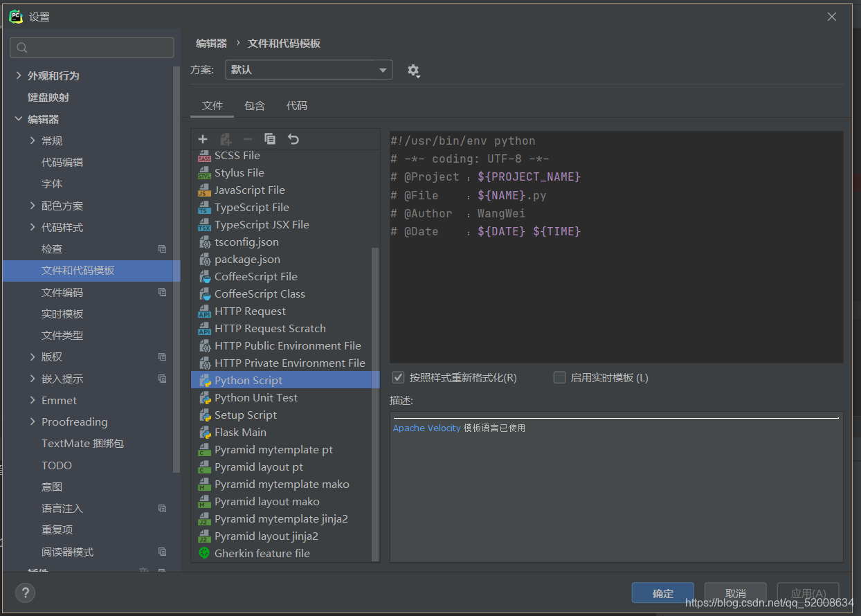Expand the Emmet settings node
The image size is (861, 616).
pyautogui.click(x=33, y=400)
